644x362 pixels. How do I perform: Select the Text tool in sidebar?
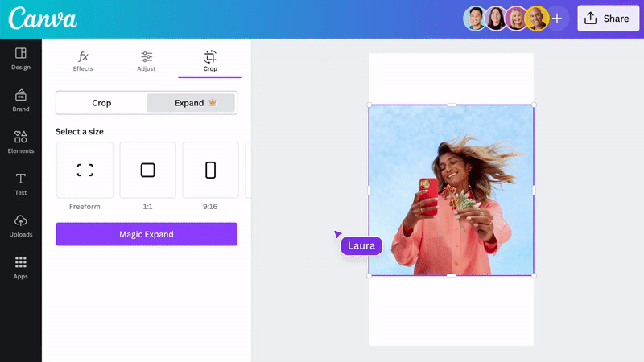coord(21,184)
